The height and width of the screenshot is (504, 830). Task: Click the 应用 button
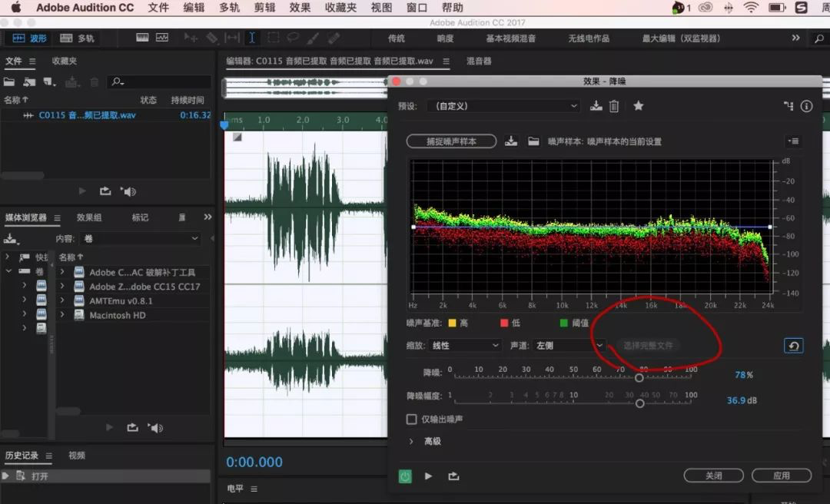782,476
